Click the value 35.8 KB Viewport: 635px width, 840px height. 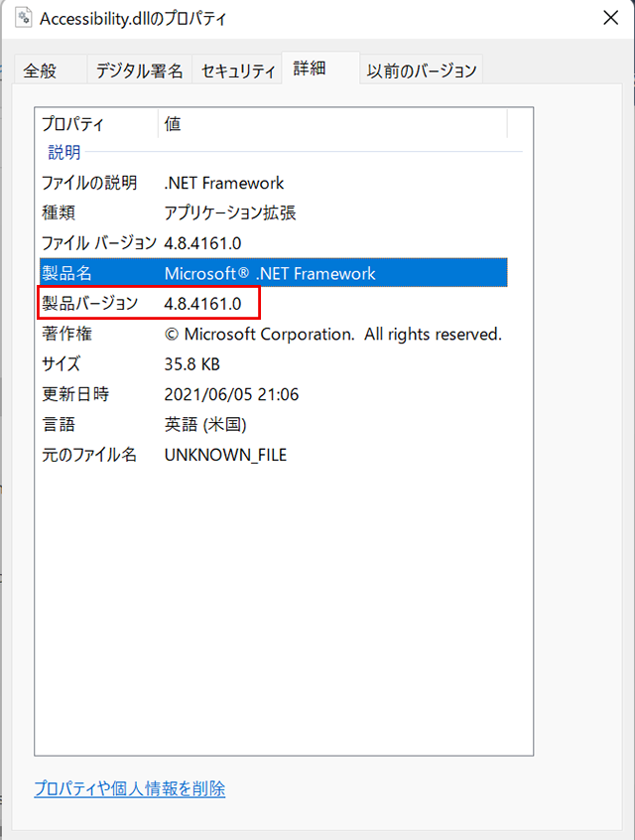tap(191, 364)
